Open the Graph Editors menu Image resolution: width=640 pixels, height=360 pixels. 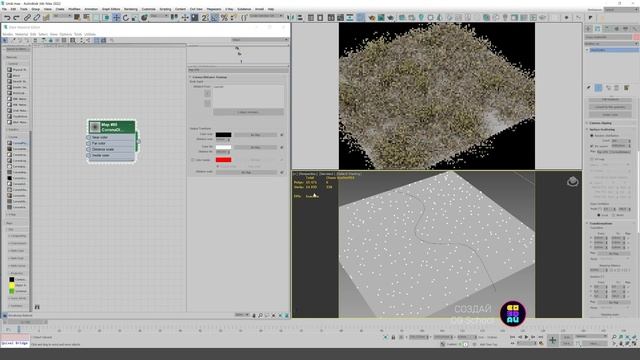point(111,9)
